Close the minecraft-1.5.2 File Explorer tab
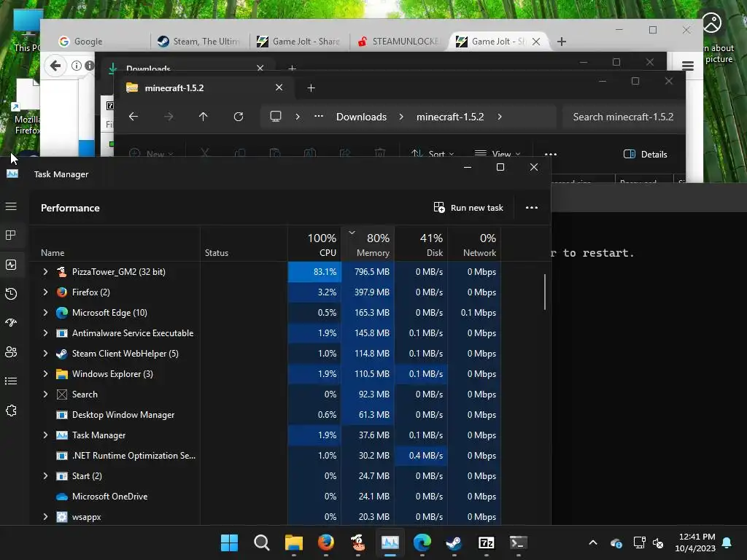 [x=279, y=87]
